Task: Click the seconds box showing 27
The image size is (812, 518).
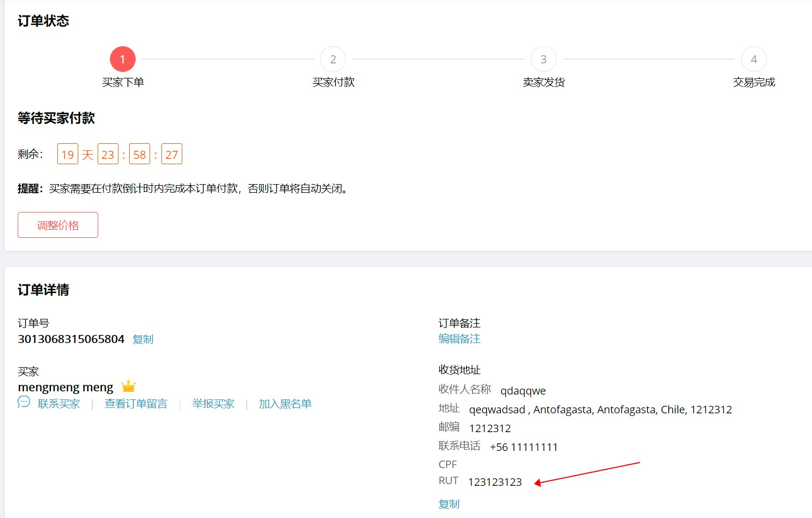Action: point(171,154)
